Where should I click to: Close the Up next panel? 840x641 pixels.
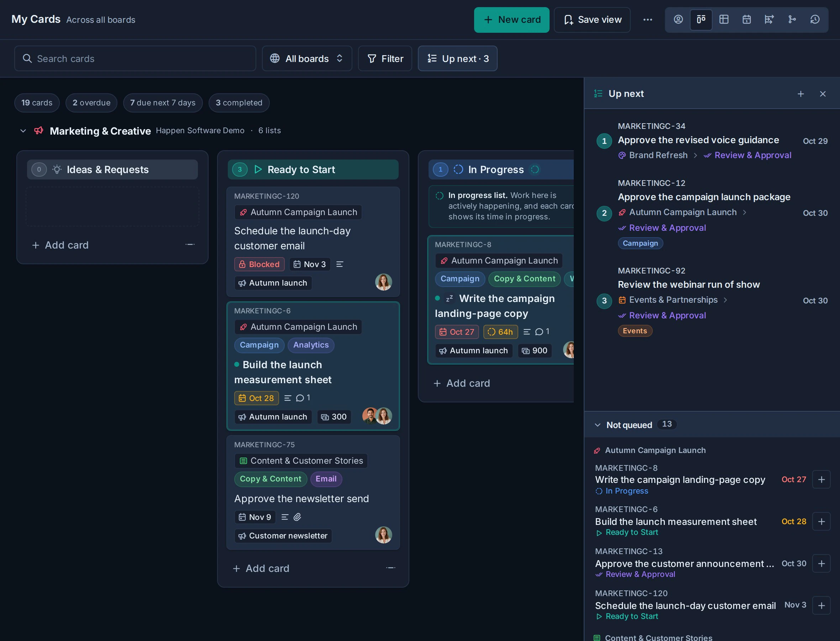(823, 94)
